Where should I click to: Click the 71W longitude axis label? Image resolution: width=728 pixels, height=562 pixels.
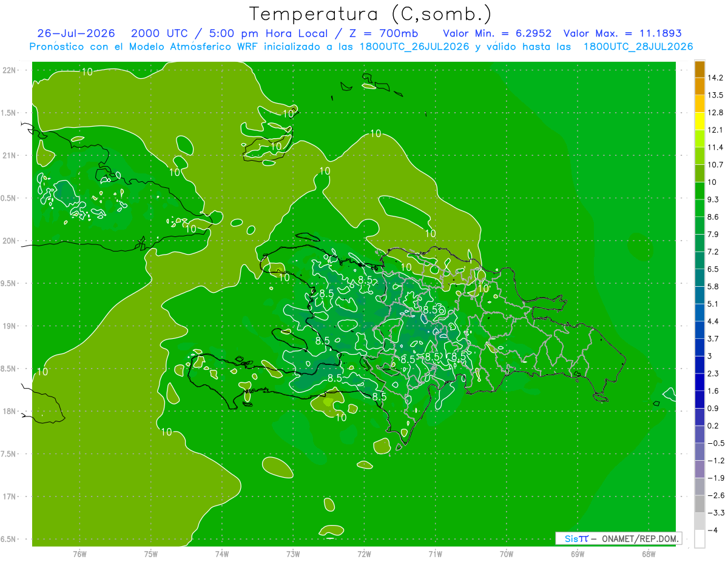point(435,554)
